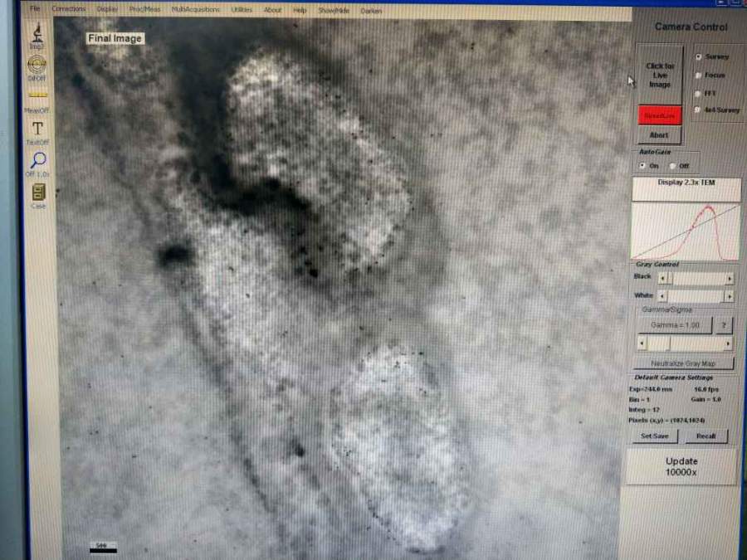Open the File menu
This screenshot has width=747, height=560.
tap(35, 8)
